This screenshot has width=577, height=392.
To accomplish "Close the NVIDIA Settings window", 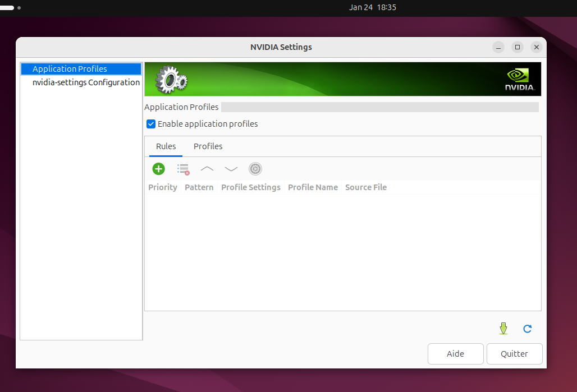I will click(537, 47).
